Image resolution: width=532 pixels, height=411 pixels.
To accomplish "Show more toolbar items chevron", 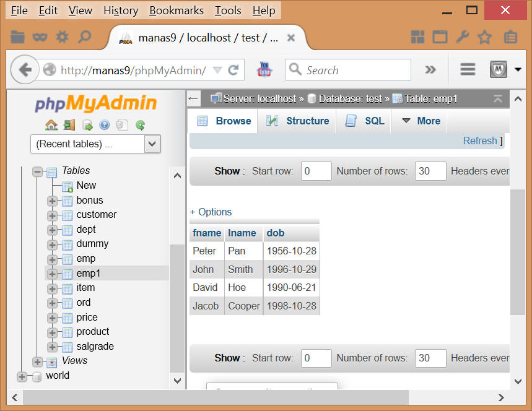I will pos(430,70).
